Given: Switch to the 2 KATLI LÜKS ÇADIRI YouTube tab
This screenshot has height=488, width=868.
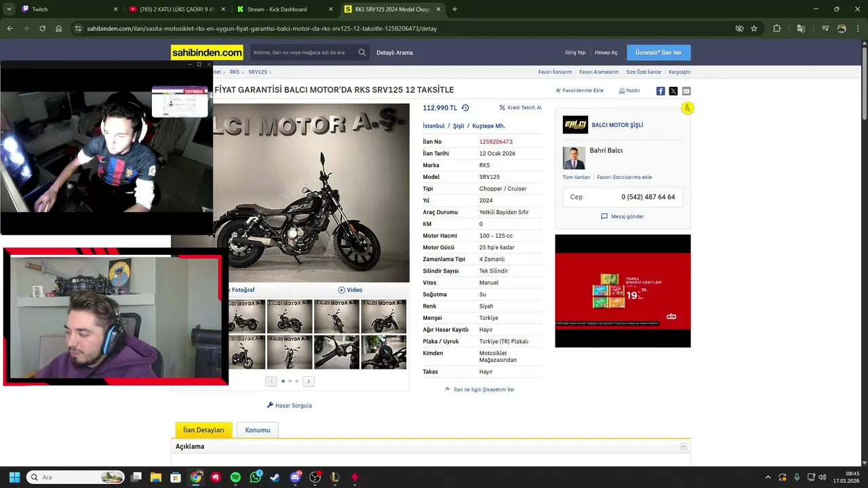Looking at the screenshot, I should (178, 9).
